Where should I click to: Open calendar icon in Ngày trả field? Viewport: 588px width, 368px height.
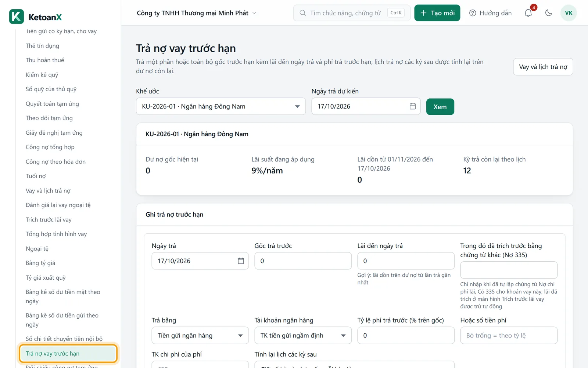click(x=241, y=261)
